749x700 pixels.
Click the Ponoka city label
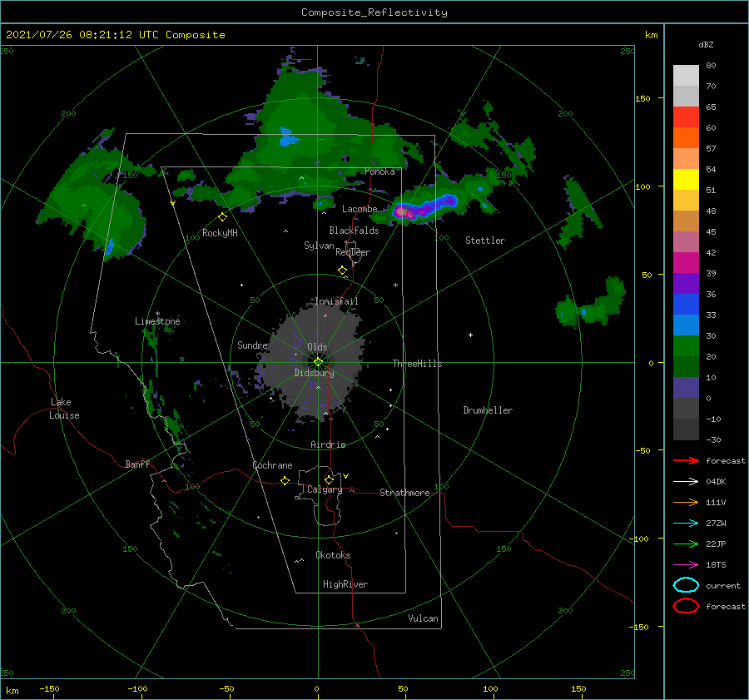tap(379, 171)
